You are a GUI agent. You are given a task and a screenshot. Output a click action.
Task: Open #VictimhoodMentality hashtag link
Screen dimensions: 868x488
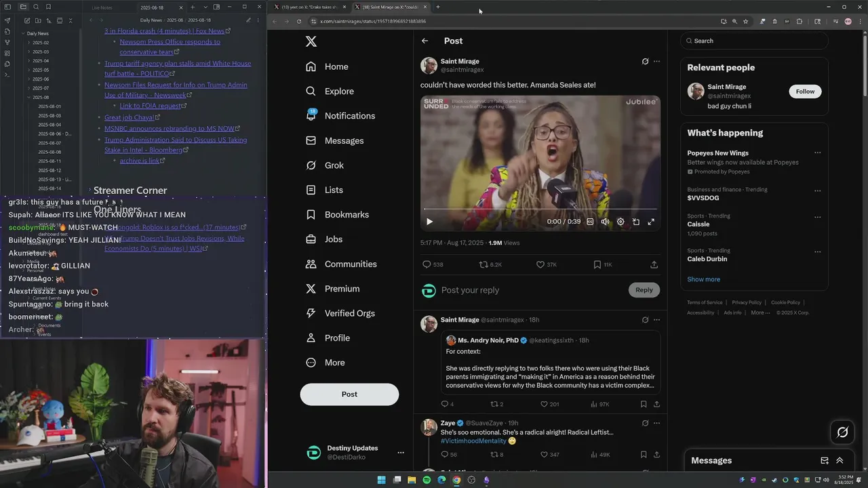point(473,441)
